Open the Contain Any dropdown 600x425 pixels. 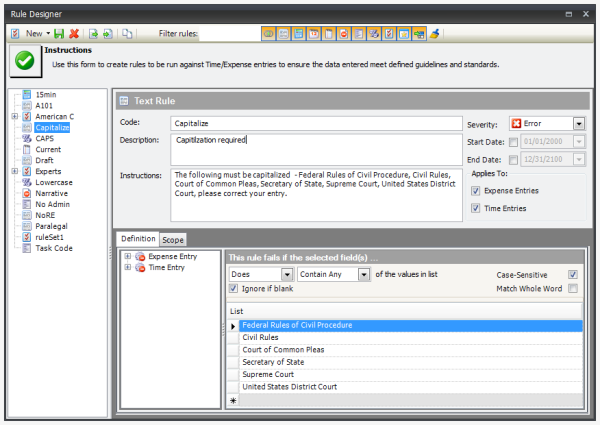365,274
